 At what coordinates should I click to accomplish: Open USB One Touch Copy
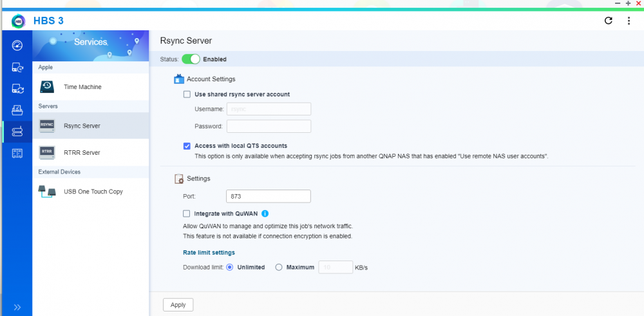(x=91, y=192)
